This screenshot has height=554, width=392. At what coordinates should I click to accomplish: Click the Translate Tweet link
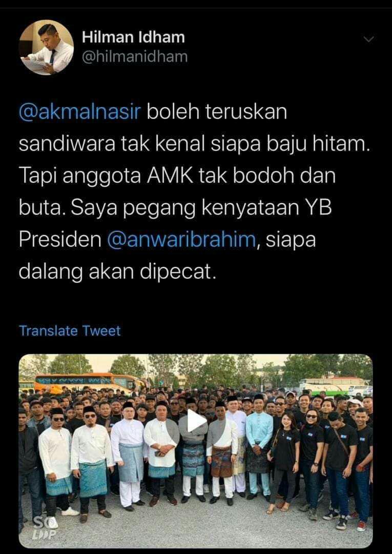click(70, 331)
